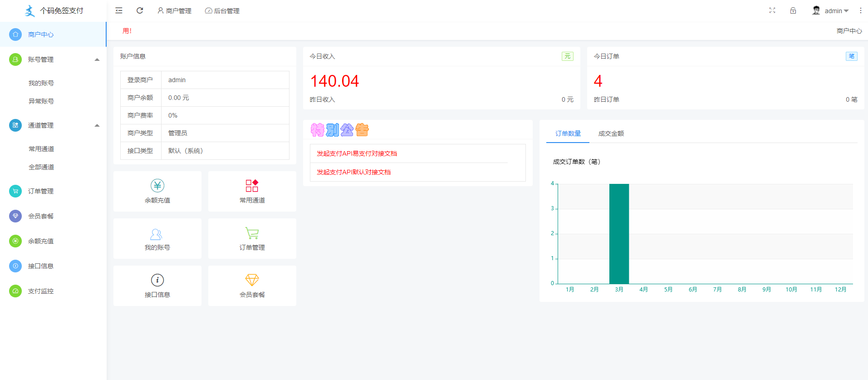Collapse the 账号管理 sidebar group
This screenshot has width=868, height=380.
[x=97, y=59]
